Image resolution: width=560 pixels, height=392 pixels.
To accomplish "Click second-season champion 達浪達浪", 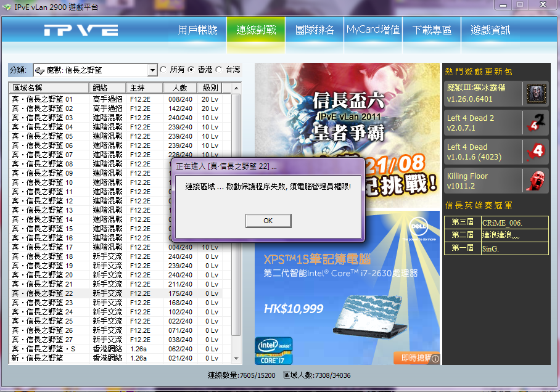I will click(x=501, y=235).
